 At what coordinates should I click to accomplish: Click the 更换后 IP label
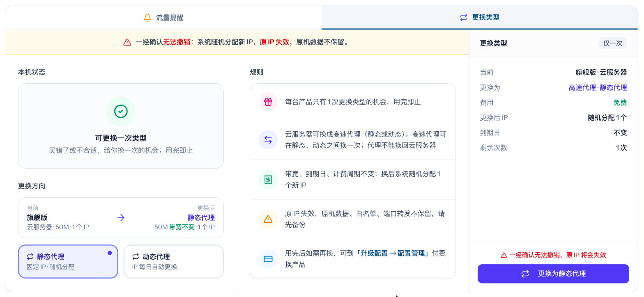click(x=494, y=118)
